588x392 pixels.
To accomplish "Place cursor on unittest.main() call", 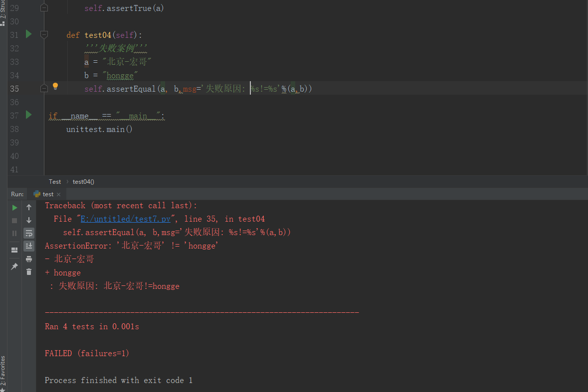I will pyautogui.click(x=99, y=129).
